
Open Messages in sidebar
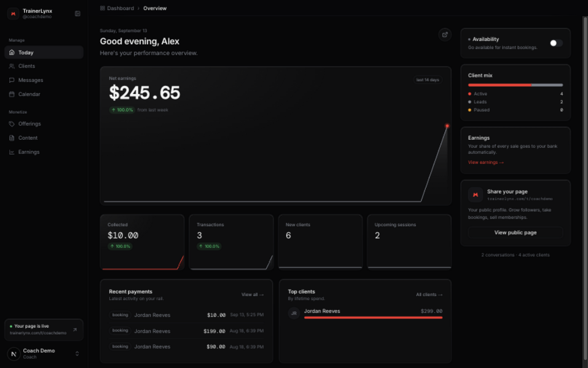(x=44, y=80)
